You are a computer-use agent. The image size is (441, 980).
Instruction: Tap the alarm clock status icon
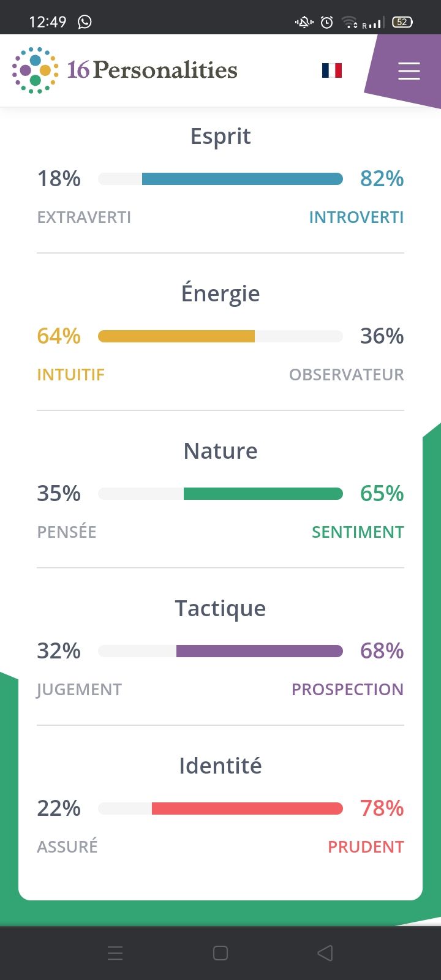coord(327,23)
